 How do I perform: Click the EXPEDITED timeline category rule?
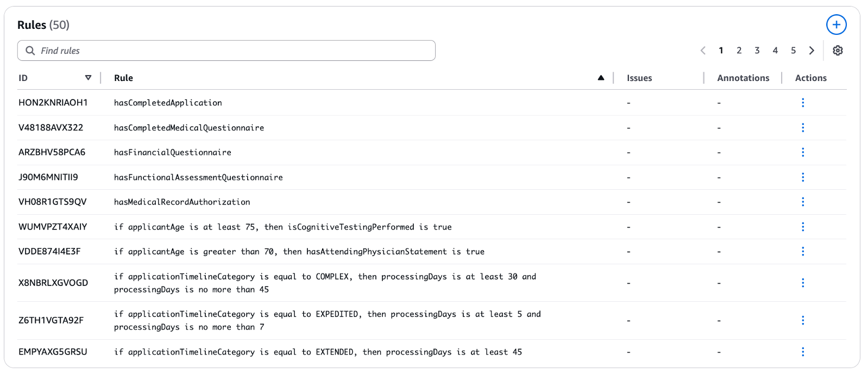[328, 320]
